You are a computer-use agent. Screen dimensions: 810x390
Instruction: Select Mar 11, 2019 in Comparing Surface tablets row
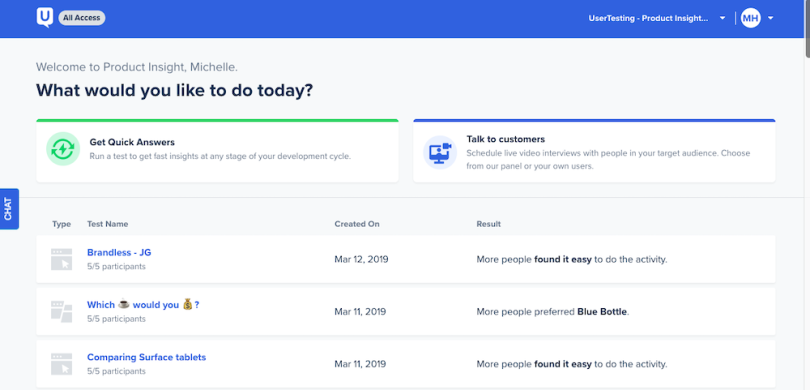point(360,364)
